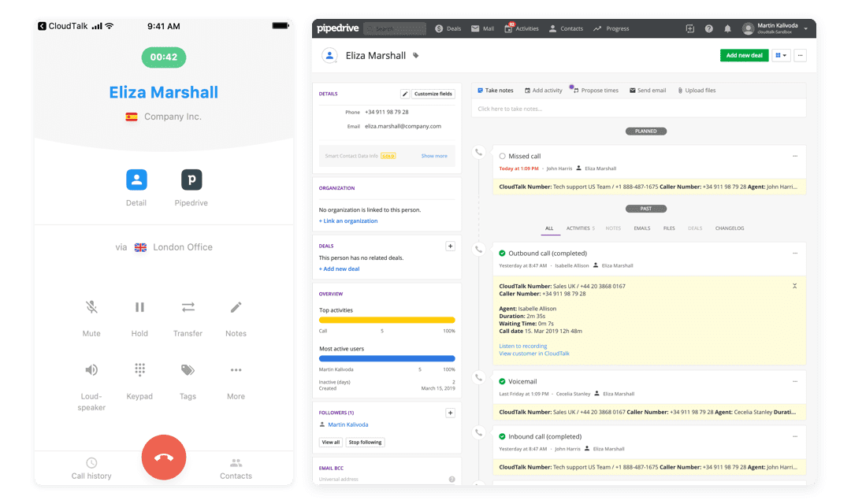Add a deal with the Deals plus icon
The width and height of the screenshot is (851, 504).
(450, 246)
